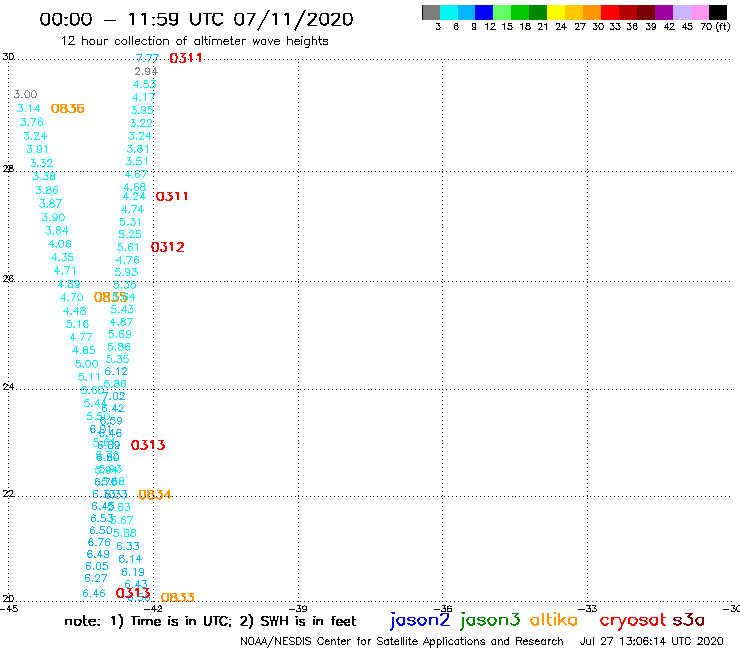Click the wave height value '6.12'
Screen dimensions: 740x650
click(x=116, y=371)
